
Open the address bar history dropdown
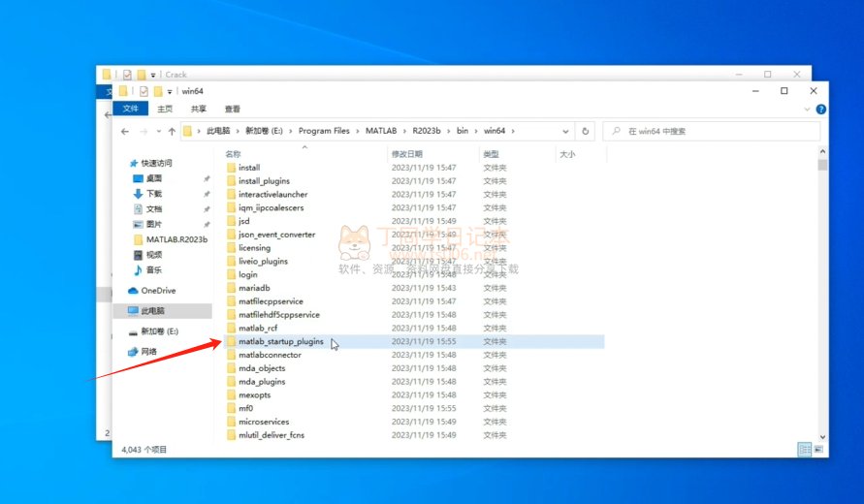[x=566, y=131]
